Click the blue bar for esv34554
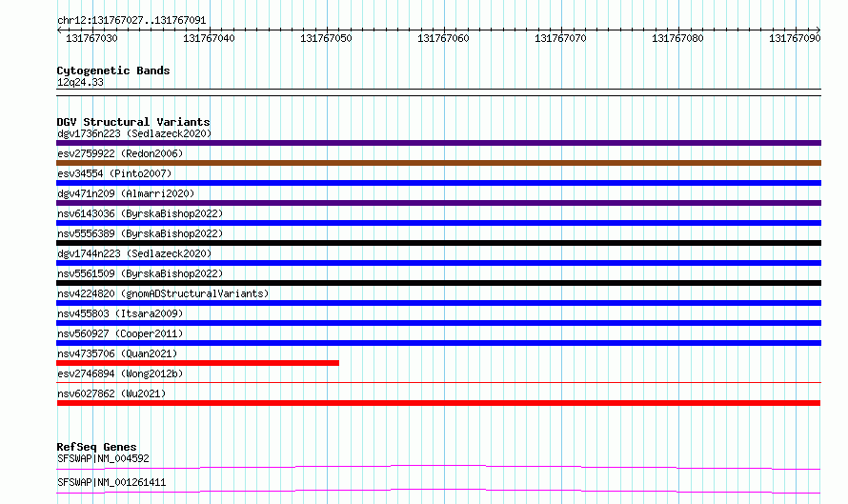Viewport: 848px width, 504px height. (438, 183)
